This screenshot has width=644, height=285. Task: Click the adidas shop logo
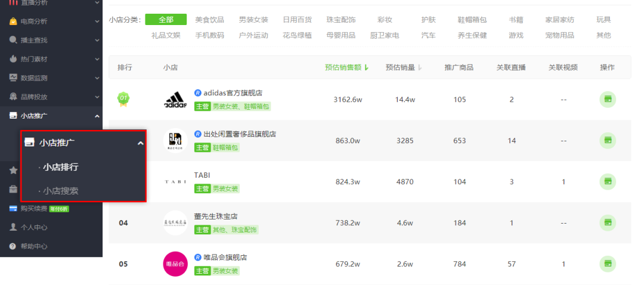(175, 100)
